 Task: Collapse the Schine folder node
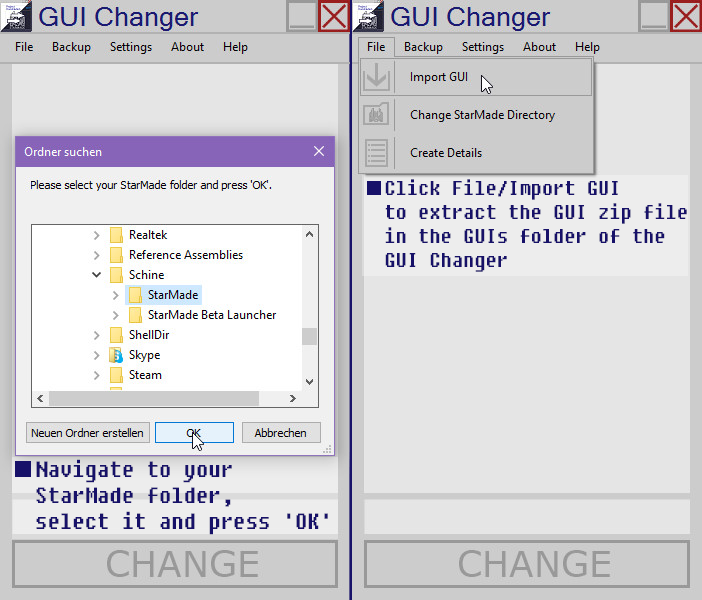click(96, 274)
